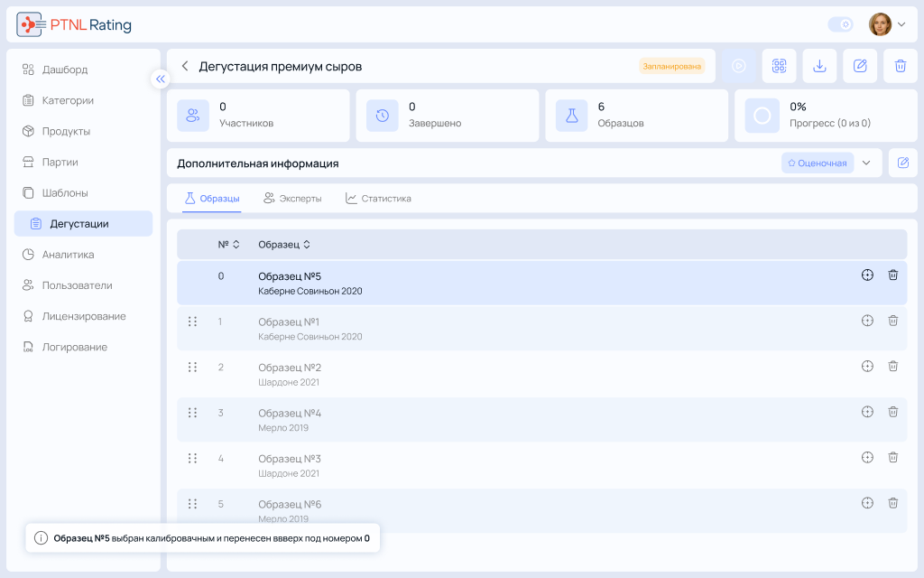The width and height of the screenshot is (924, 578).
Task: Switch to the Образцы tab
Action: tap(211, 198)
